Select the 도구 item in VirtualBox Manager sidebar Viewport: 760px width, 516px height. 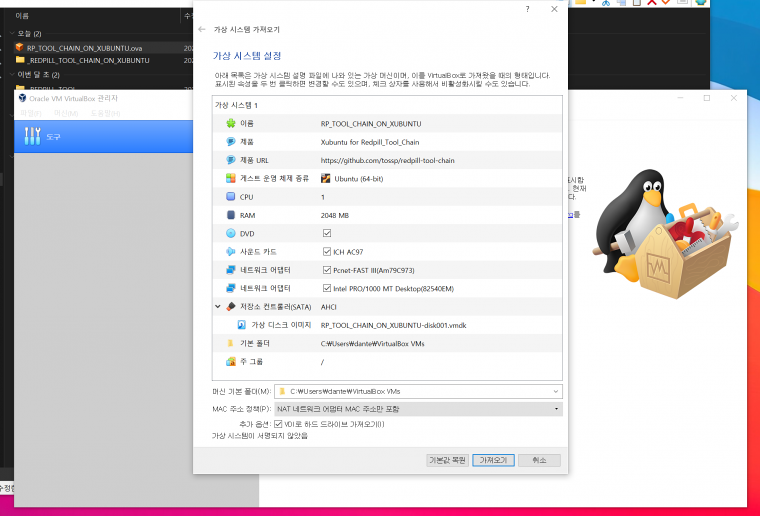tap(103, 137)
